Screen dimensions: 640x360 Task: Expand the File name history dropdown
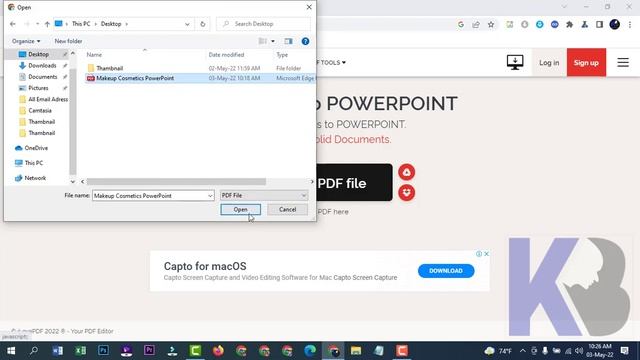(x=210, y=196)
